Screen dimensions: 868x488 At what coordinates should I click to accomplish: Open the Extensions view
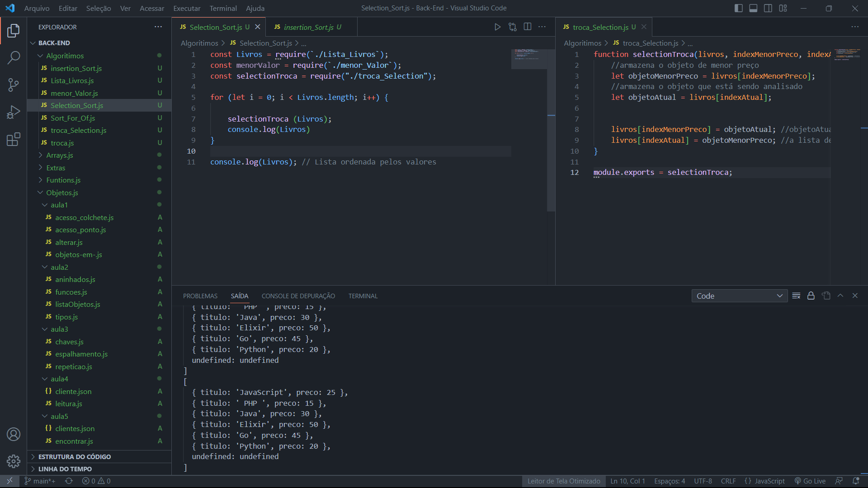(x=14, y=139)
